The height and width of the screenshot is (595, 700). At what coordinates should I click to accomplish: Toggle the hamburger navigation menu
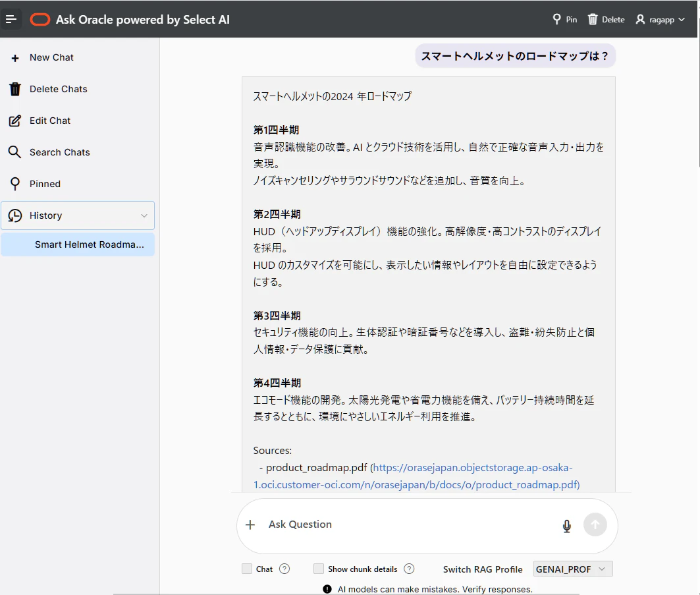click(x=11, y=19)
